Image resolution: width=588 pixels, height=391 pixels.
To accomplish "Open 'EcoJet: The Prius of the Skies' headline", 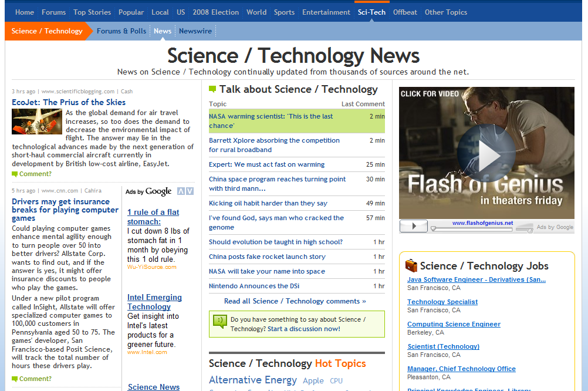I will tap(69, 102).
